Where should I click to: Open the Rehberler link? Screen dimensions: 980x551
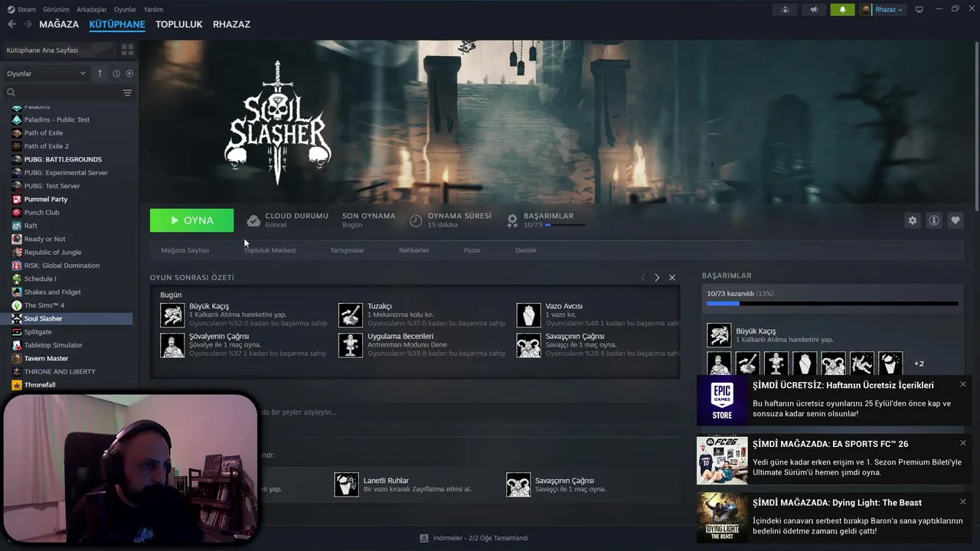[x=413, y=250]
